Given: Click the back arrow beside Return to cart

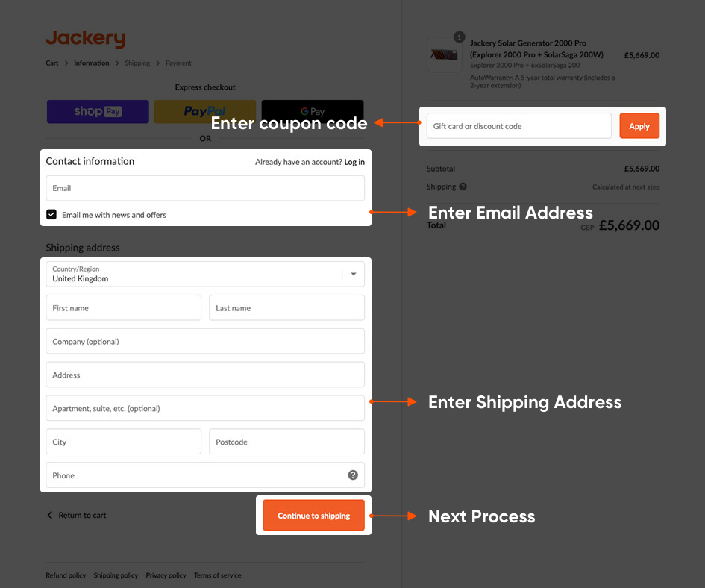Looking at the screenshot, I should coord(50,516).
